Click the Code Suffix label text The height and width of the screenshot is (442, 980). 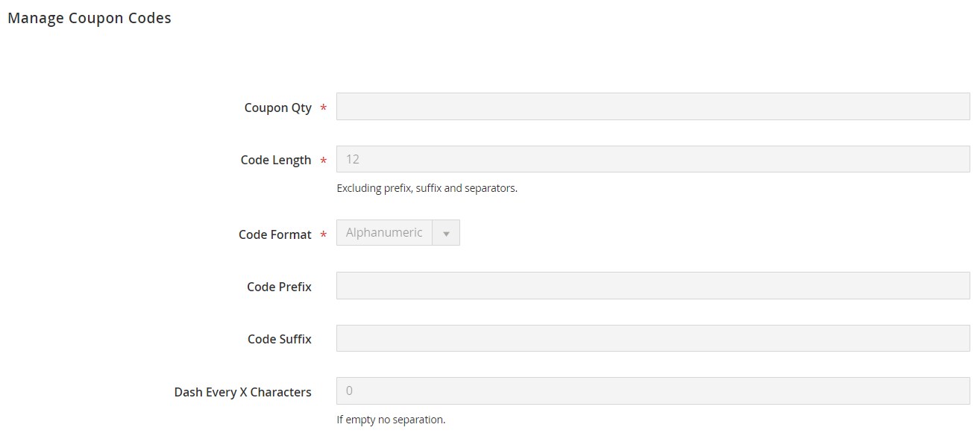tap(279, 339)
